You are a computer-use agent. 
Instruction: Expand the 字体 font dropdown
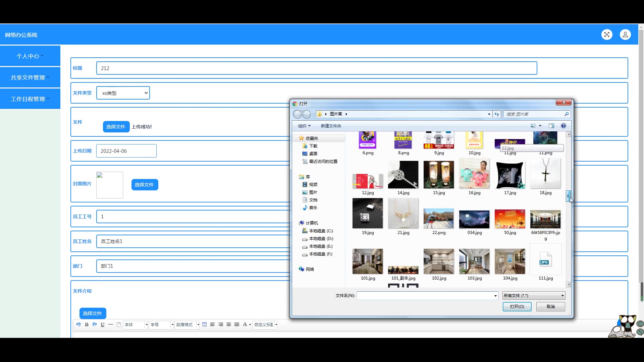pos(146,324)
